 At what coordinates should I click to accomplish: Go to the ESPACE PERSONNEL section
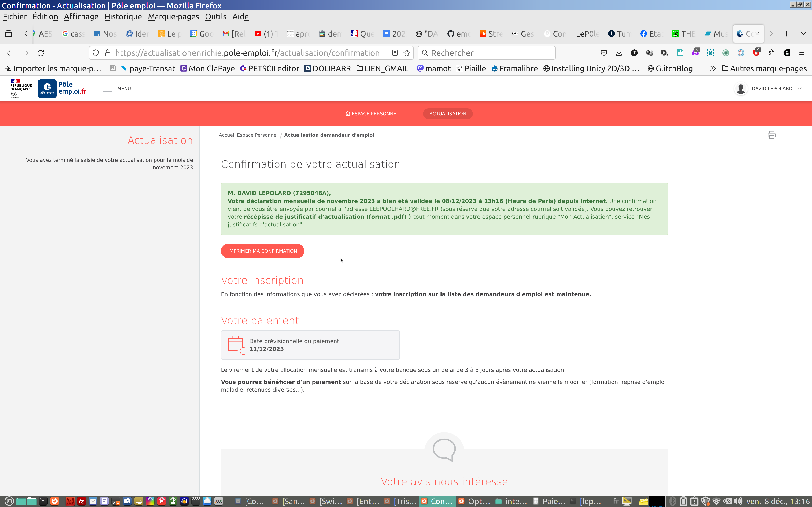coord(372,114)
